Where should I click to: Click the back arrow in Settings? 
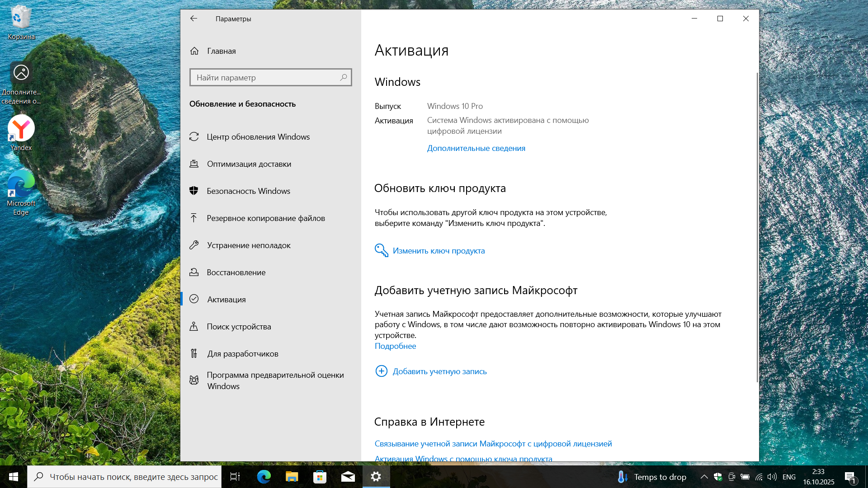pyautogui.click(x=193, y=19)
